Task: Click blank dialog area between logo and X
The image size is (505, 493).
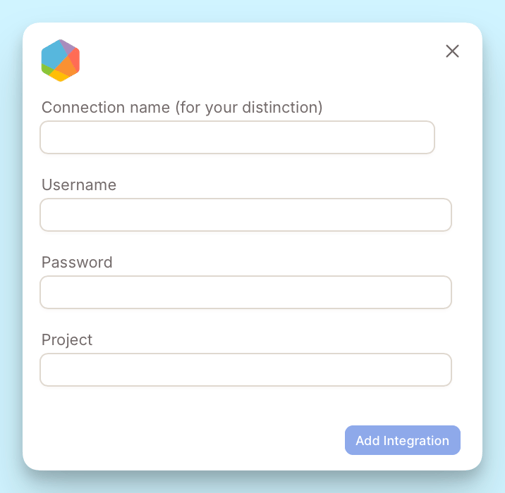Action: [x=260, y=60]
